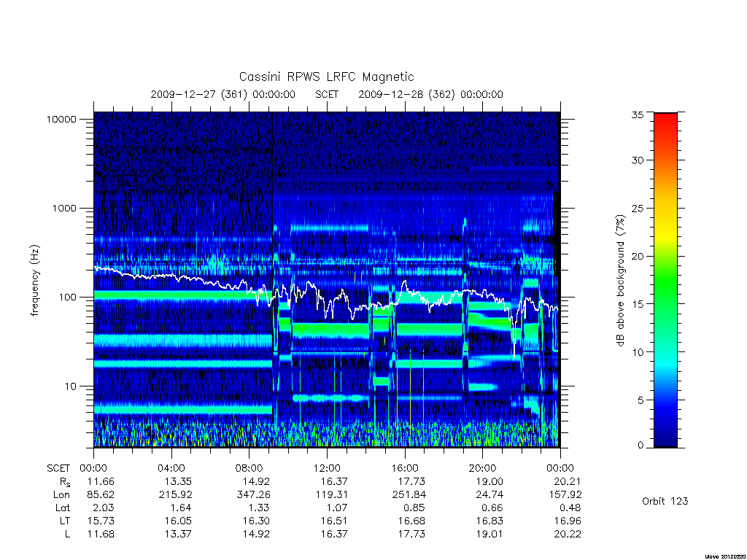Click the colorbar tick label '25'
Image resolution: width=747 pixels, height=560 pixels.
(638, 209)
